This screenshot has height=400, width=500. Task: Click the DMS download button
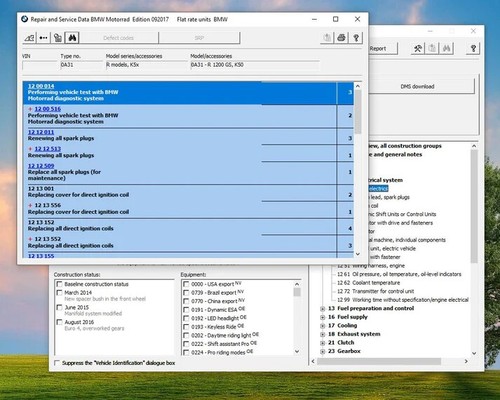coord(421,86)
